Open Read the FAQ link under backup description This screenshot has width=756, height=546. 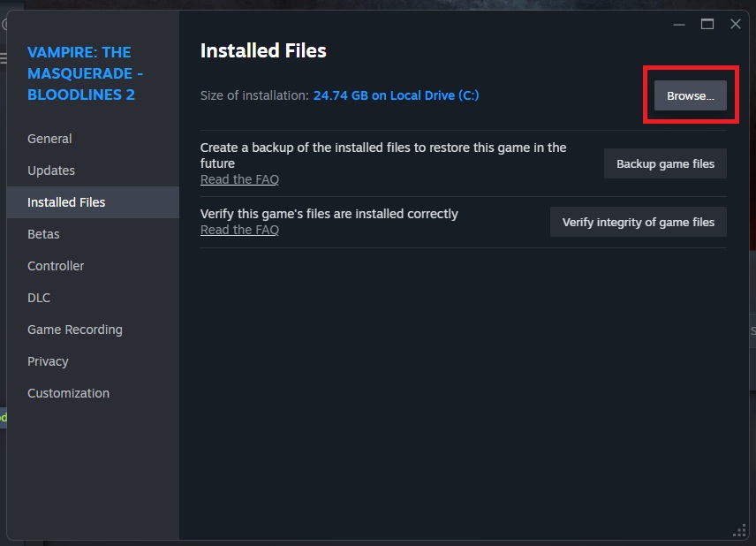239,179
